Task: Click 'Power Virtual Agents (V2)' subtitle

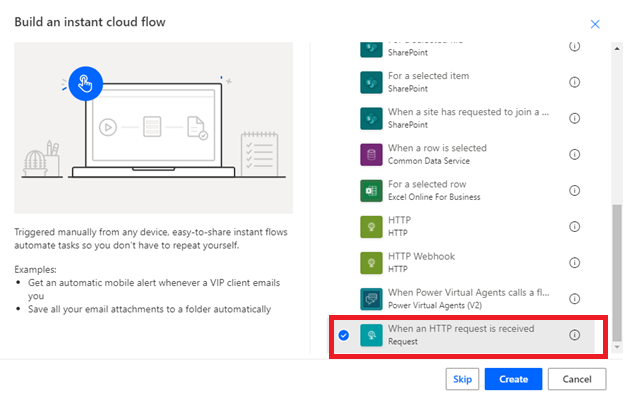Action: tap(435, 306)
